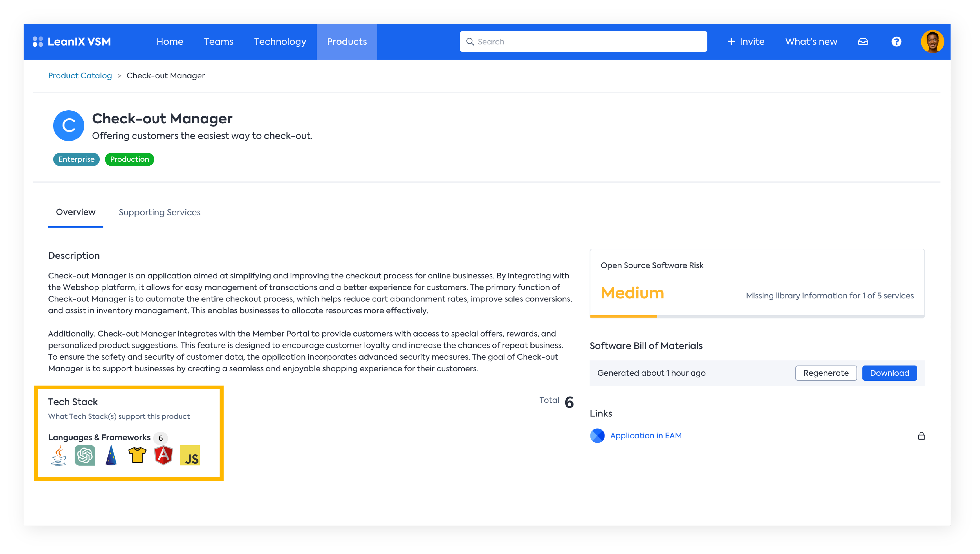
Task: Click the LeanIX VSM logo
Action: [x=71, y=41]
